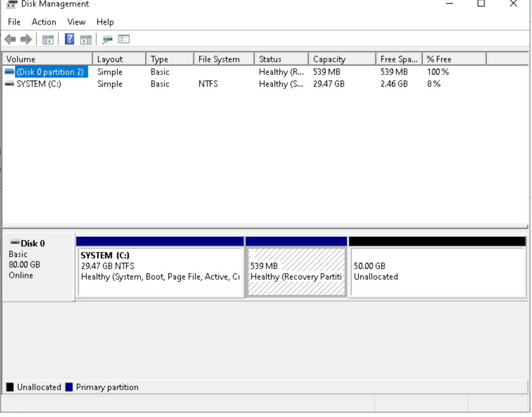Click the Rescan Disks toolbar icon
This screenshot has height=417, width=532.
pos(108,40)
